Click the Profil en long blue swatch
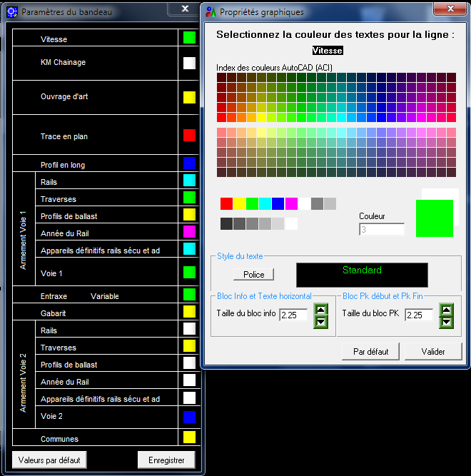 coord(189,163)
